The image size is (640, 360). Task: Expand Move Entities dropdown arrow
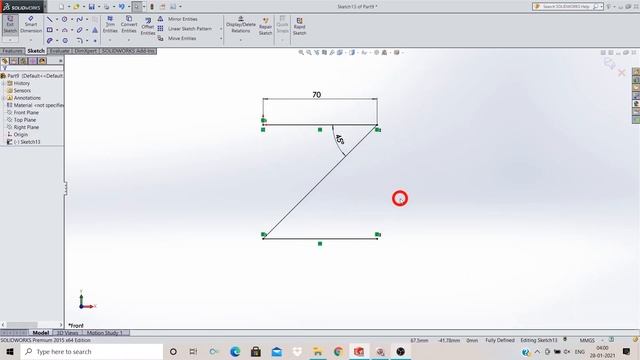click(x=221, y=38)
